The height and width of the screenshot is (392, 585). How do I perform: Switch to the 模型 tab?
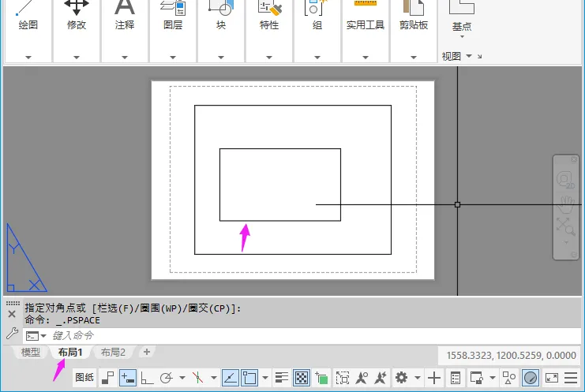[x=31, y=352]
